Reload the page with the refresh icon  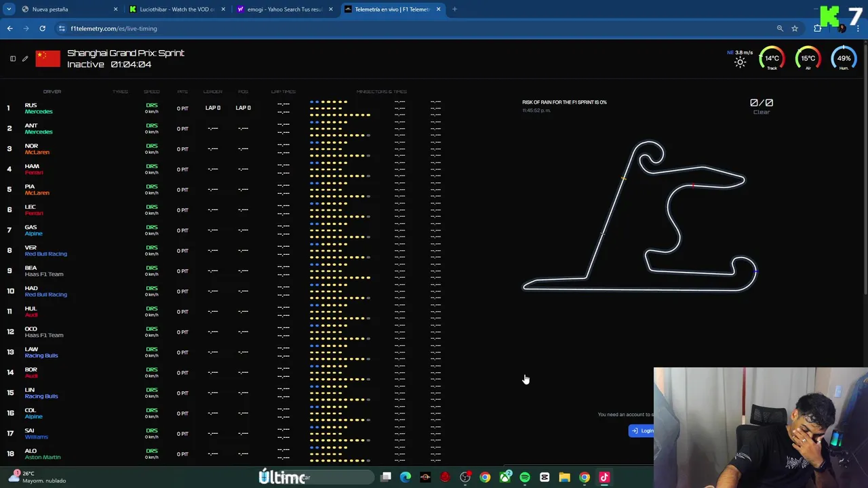[x=42, y=28]
